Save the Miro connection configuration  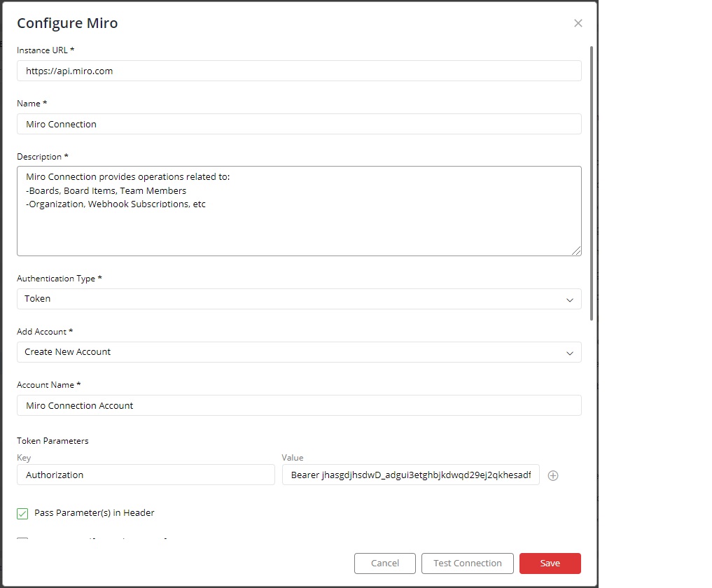pos(550,563)
